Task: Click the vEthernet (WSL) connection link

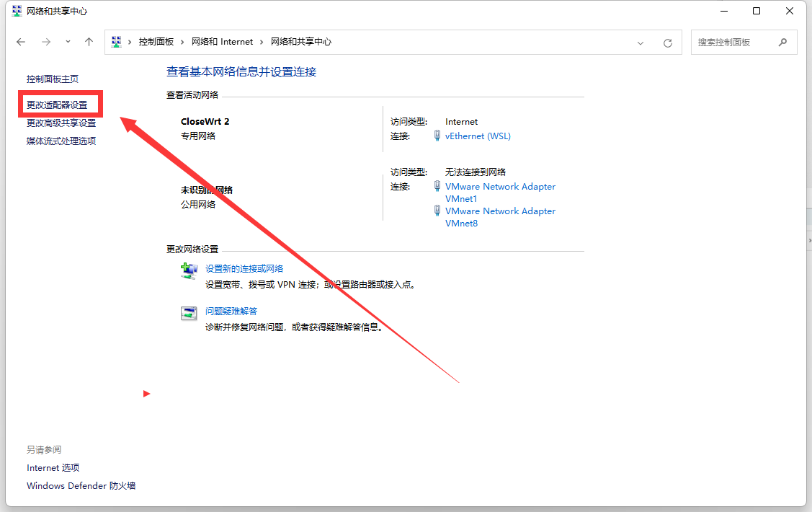Action: click(478, 136)
